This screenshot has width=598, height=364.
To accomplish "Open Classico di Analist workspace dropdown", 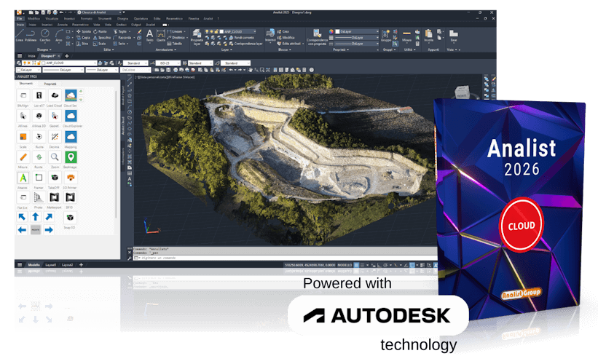I will pos(100,12).
